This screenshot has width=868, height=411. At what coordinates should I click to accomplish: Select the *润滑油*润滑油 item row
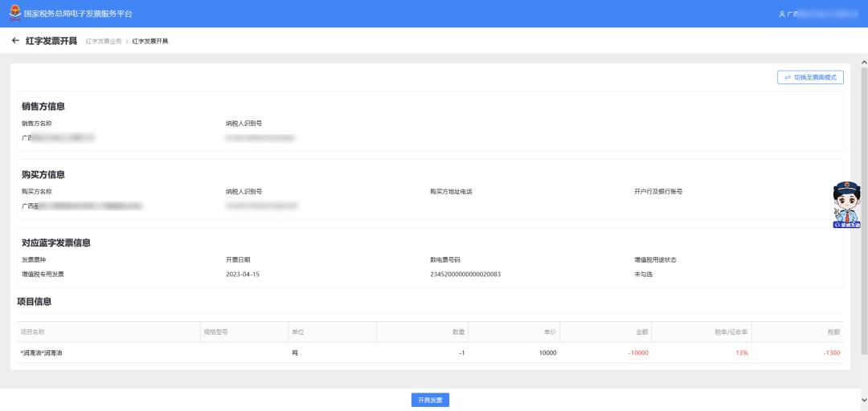[x=47, y=353]
